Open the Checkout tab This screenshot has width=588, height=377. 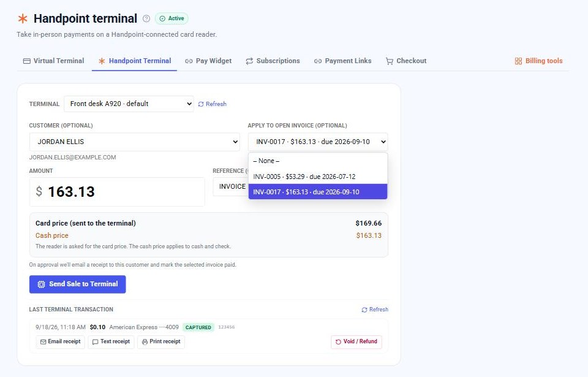coord(406,61)
